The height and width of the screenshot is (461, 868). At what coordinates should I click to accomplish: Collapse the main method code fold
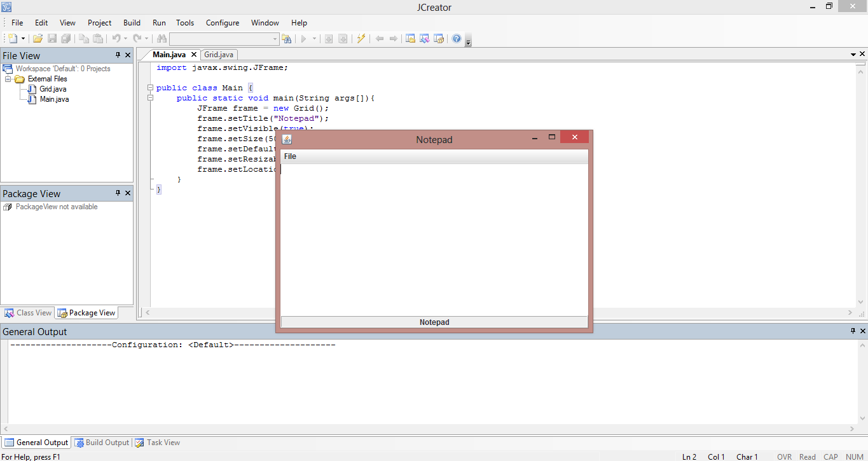[x=150, y=98]
